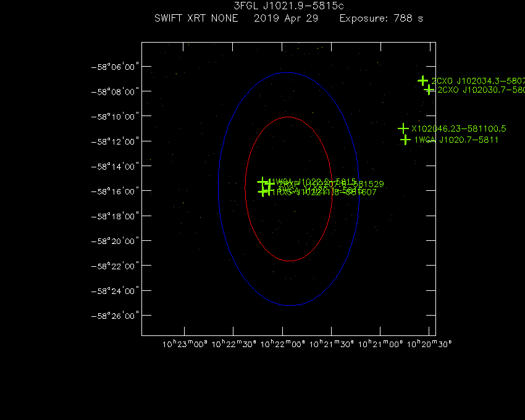Click the declination label -58°26'00"
Image resolution: width=525 pixels, height=420 pixels.
(115, 316)
